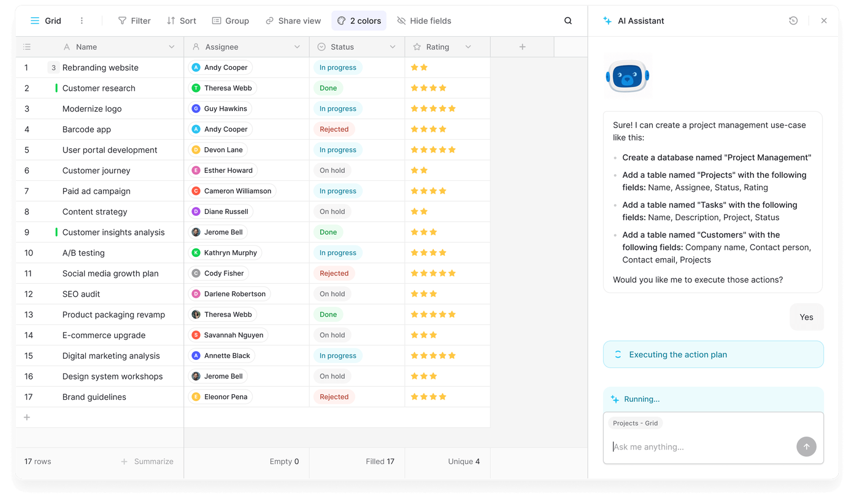Open the view options three-dot menu
This screenshot has width=854, height=504.
(82, 21)
